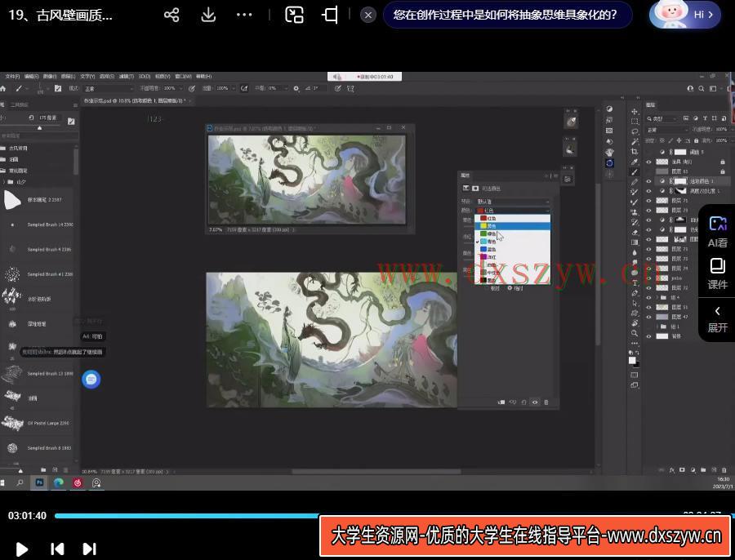Select the Zoom magnifier tool
The width and height of the screenshot is (735, 560).
click(x=635, y=333)
